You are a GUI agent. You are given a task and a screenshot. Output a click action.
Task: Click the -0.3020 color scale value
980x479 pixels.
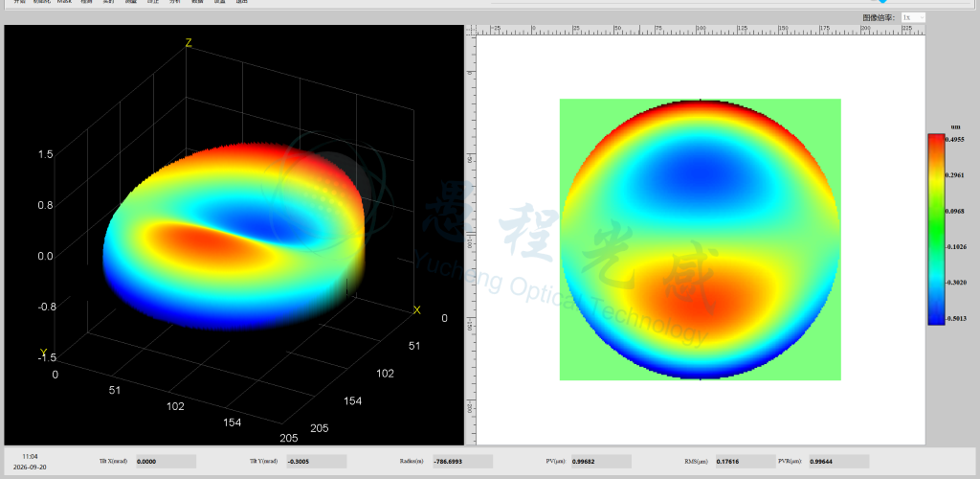point(956,283)
